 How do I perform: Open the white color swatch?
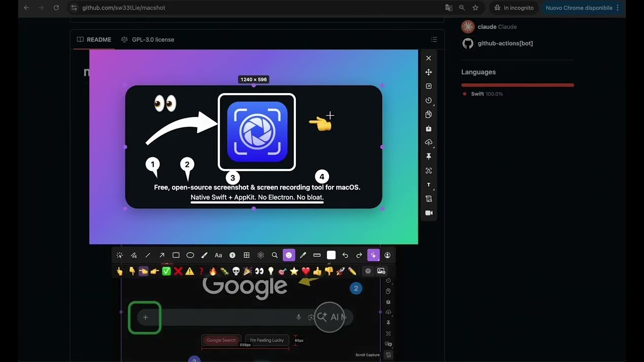pos(331,255)
